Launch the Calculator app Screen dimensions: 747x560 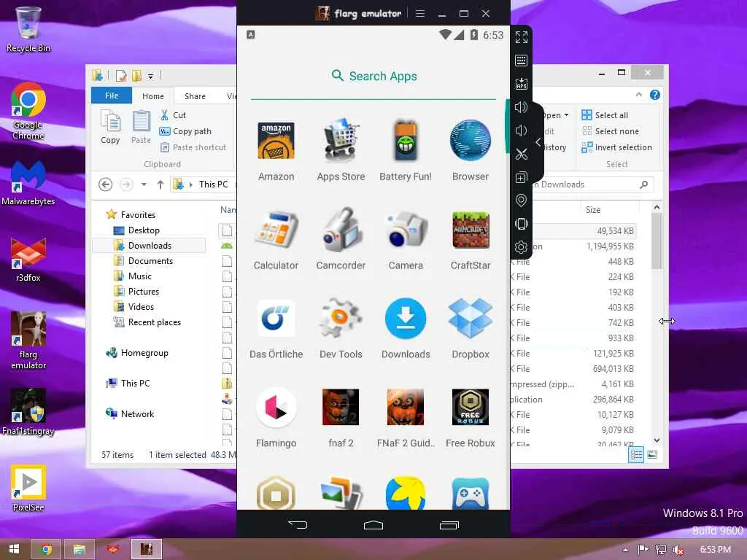276,239
